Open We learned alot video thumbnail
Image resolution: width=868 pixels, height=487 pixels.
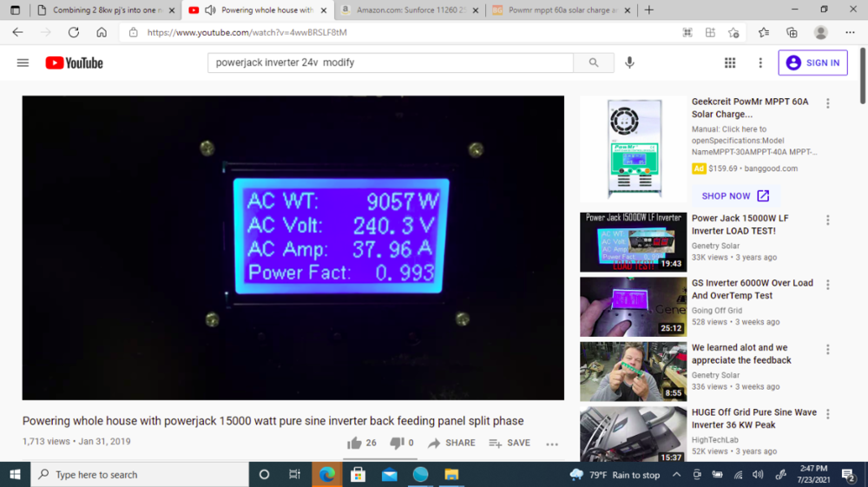pos(634,372)
